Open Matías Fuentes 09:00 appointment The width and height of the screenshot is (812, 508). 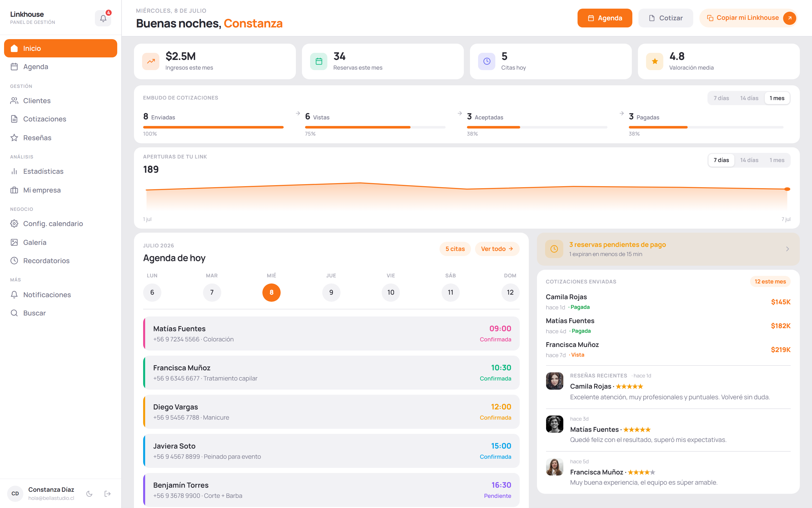point(331,334)
